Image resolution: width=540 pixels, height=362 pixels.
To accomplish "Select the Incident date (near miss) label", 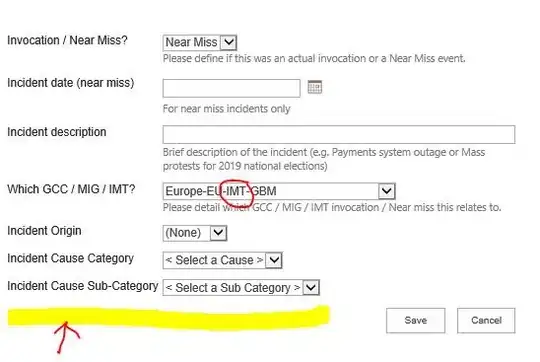I will [71, 83].
